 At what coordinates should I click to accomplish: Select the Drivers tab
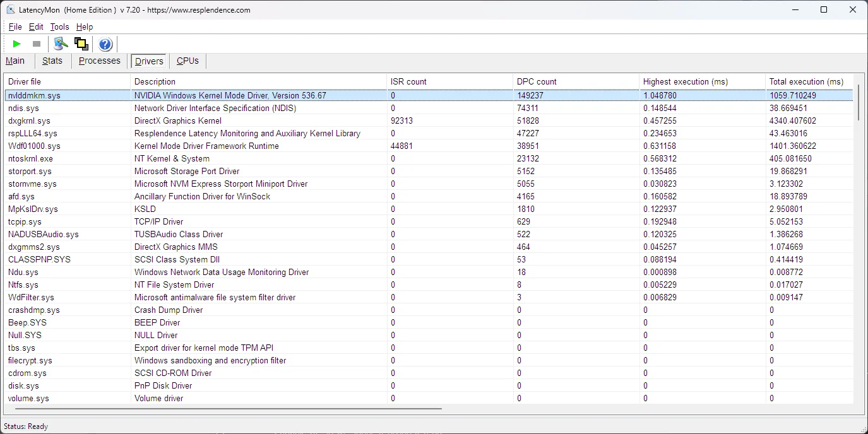(149, 61)
